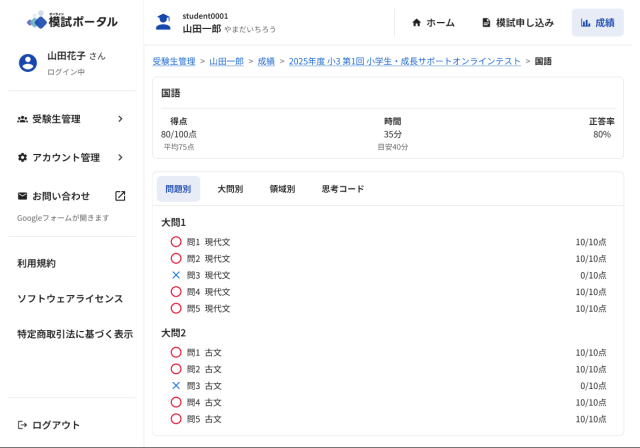Expand the アカウント管理 chevron

coord(120,157)
